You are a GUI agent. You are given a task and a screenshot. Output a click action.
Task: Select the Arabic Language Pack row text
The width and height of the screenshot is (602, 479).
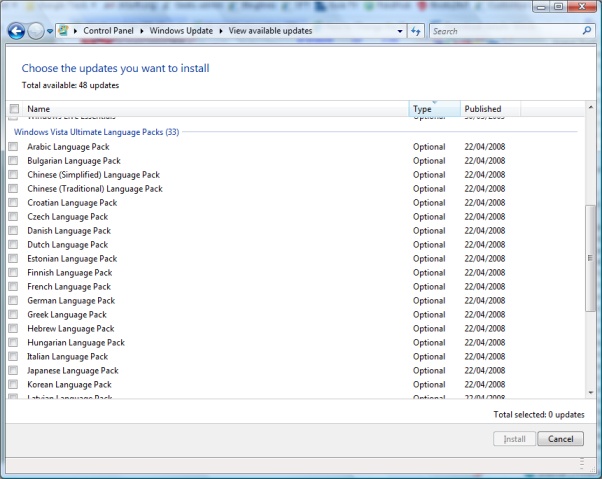coord(68,147)
